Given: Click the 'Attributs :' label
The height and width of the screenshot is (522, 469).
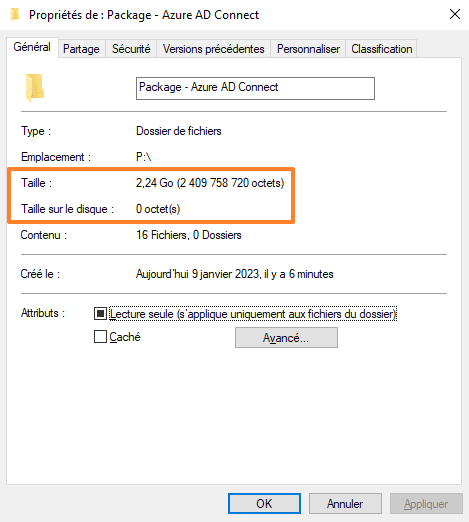Looking at the screenshot, I should pyautogui.click(x=43, y=313).
